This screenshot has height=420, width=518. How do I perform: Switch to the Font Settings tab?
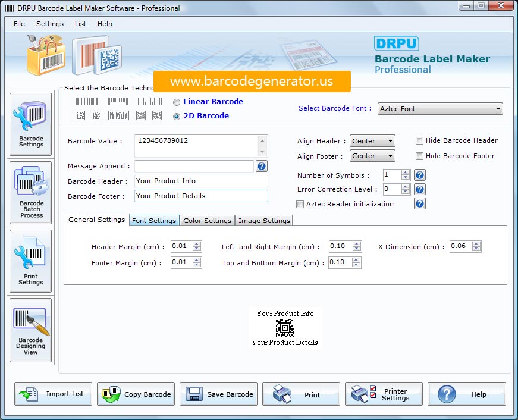click(154, 220)
